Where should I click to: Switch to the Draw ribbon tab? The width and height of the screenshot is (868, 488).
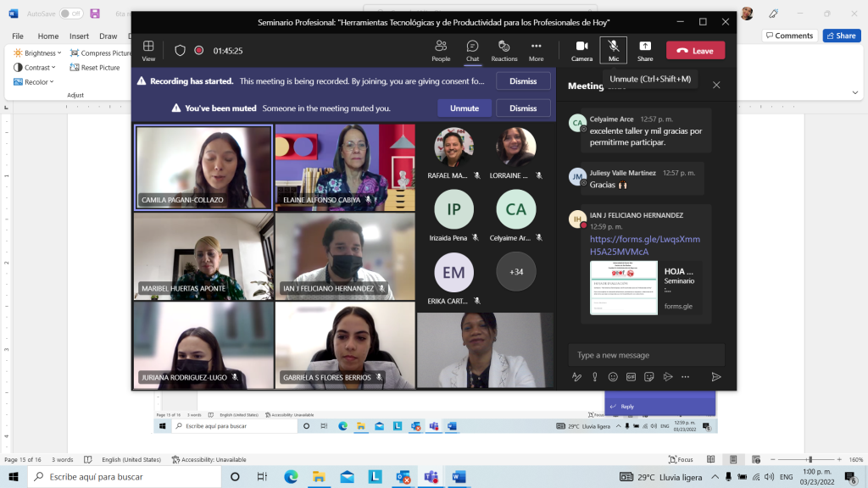tap(108, 36)
